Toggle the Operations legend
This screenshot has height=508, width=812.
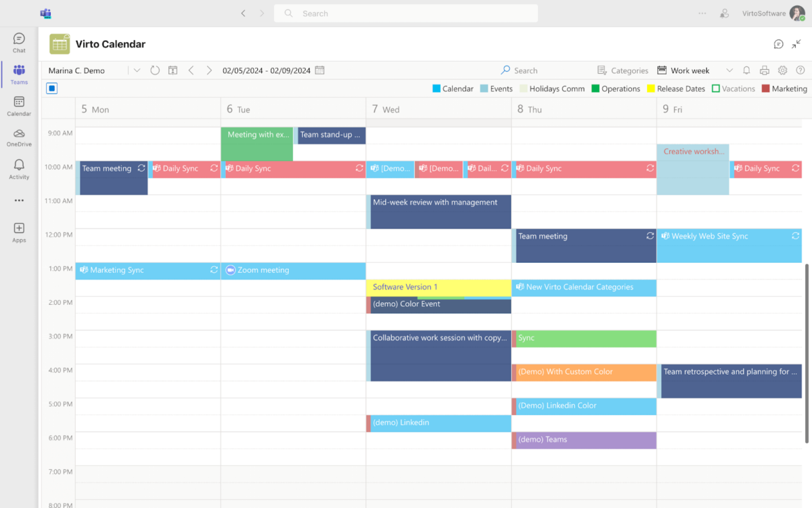click(616, 89)
